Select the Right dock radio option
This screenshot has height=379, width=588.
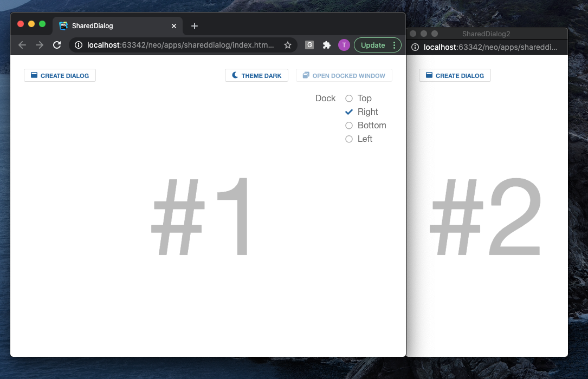[x=349, y=112]
